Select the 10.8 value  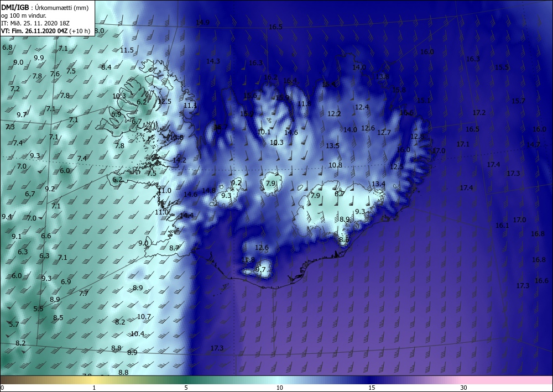click(x=335, y=165)
